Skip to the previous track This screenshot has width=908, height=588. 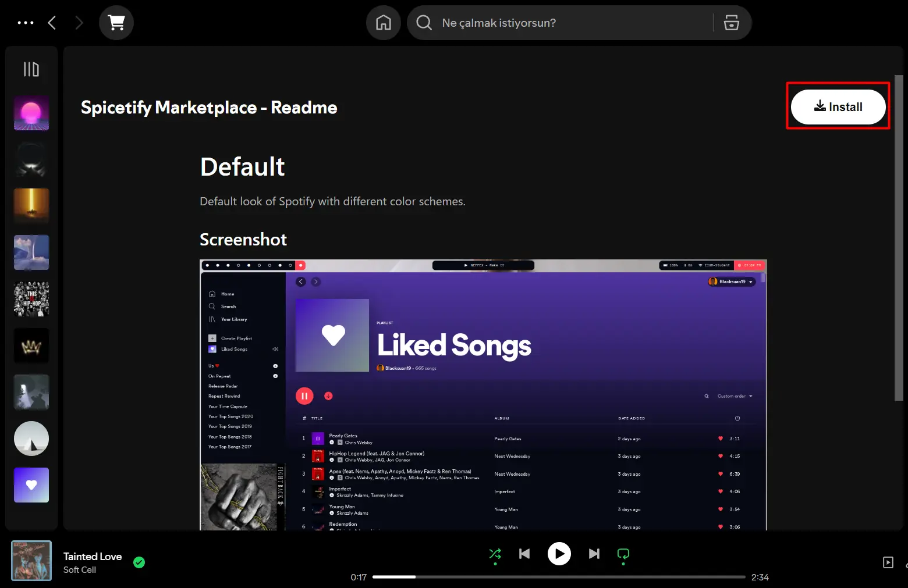[x=524, y=554]
